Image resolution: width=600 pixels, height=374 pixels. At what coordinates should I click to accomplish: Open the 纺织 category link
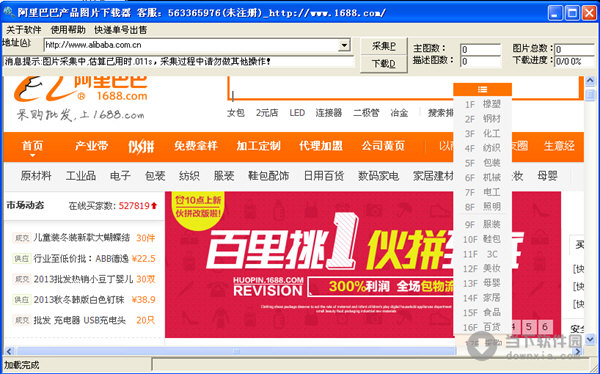[189, 176]
